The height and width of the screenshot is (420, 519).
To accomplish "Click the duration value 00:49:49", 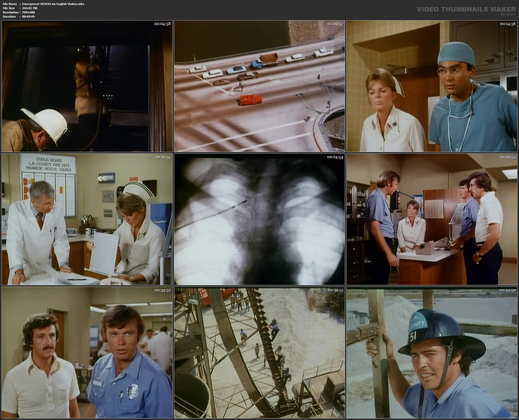I will (28, 16).
